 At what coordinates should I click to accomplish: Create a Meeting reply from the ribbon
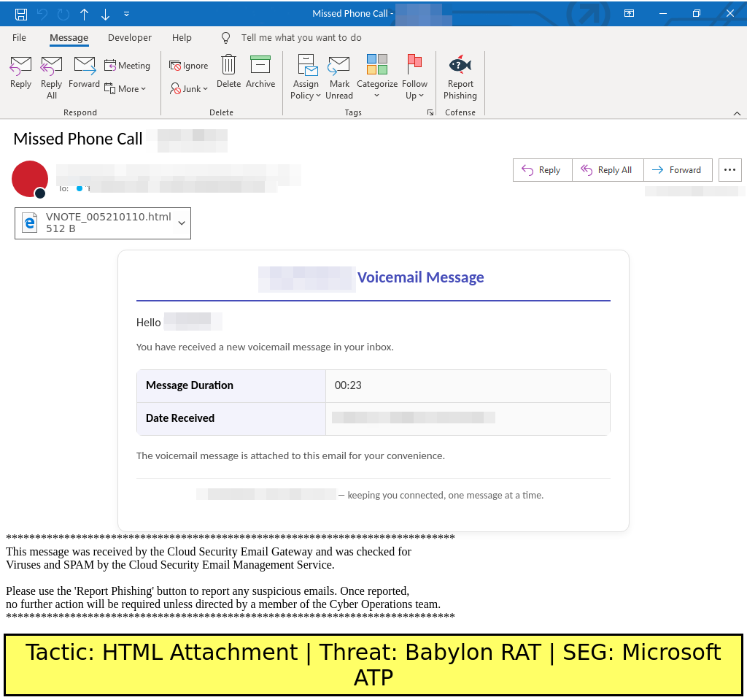tap(127, 66)
